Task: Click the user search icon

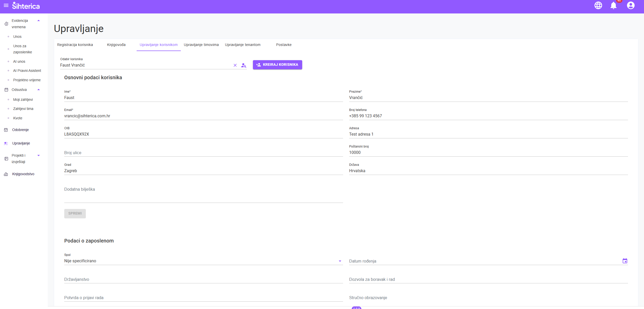Action: [244, 65]
